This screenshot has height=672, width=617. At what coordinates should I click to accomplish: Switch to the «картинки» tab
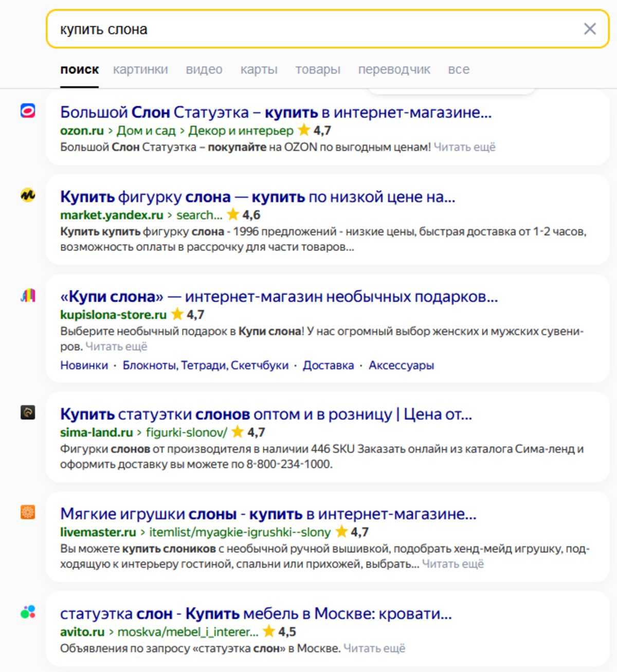click(x=140, y=69)
